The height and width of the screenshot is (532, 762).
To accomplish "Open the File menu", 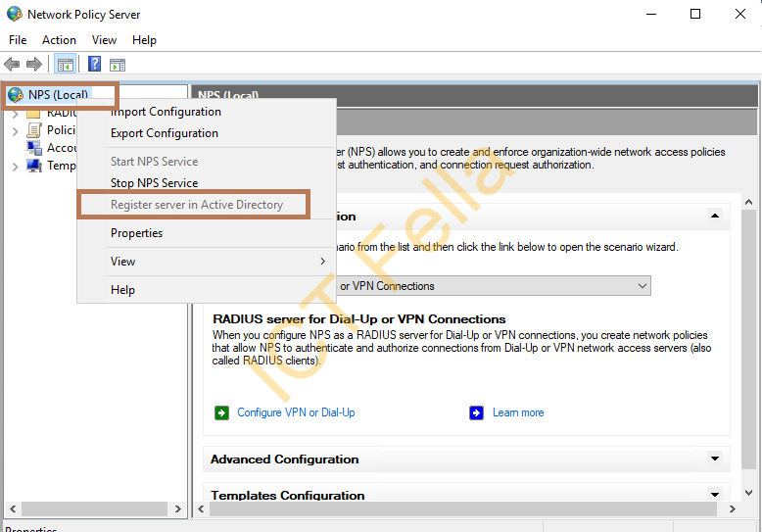I will coord(18,40).
